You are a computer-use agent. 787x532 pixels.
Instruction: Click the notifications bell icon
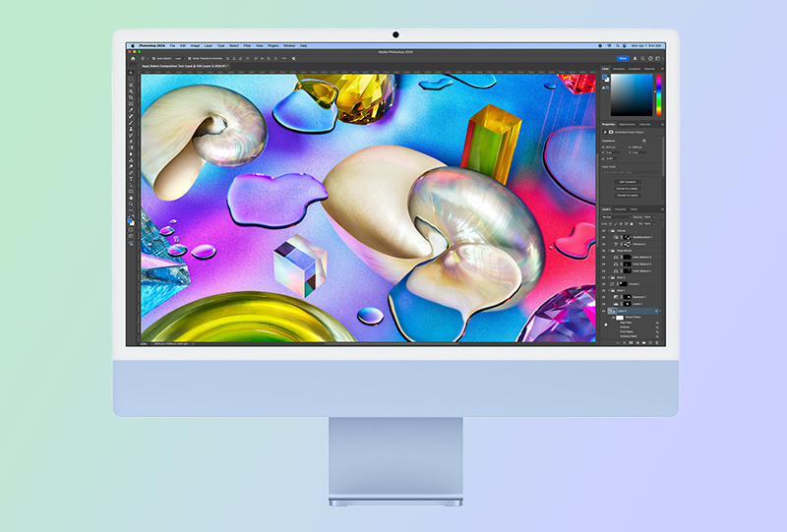pos(635,58)
